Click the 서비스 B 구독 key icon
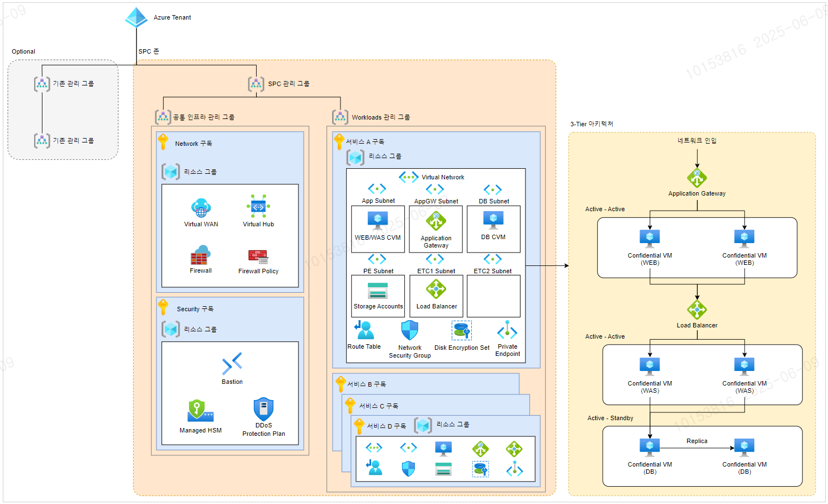The image size is (828, 504). point(340,384)
